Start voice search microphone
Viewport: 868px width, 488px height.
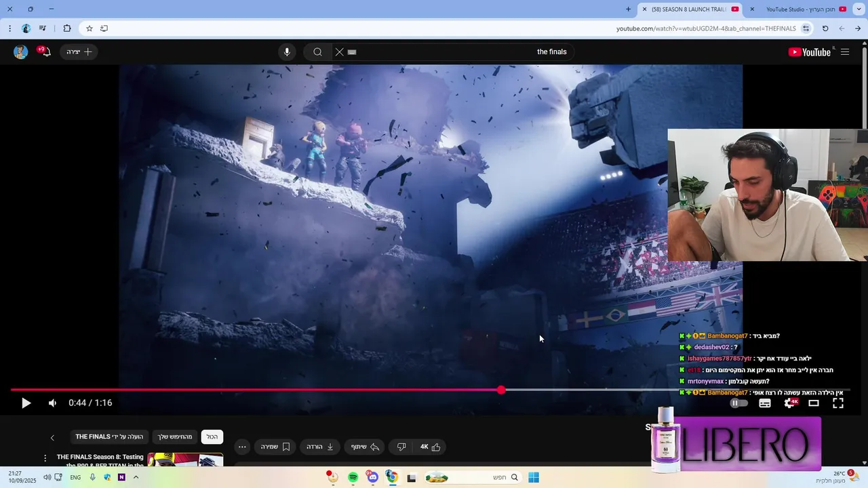click(287, 52)
